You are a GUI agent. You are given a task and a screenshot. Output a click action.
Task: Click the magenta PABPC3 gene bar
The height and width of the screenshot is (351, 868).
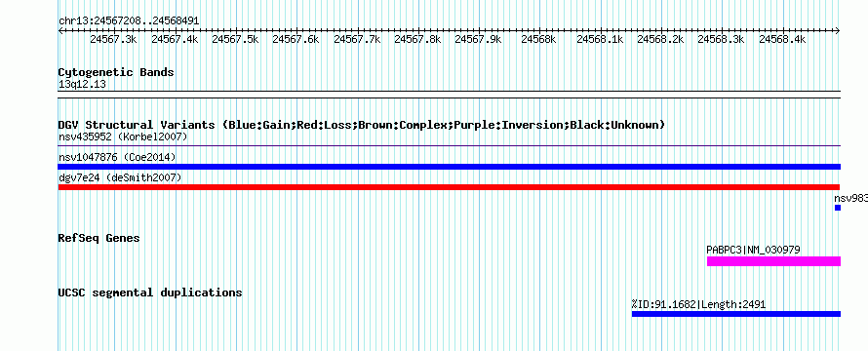[x=774, y=261]
